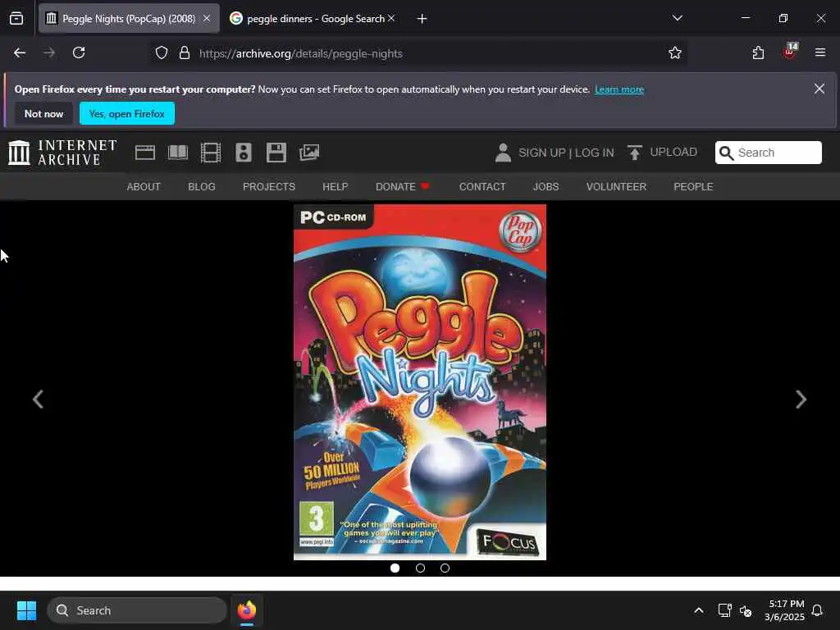The image size is (840, 630).
Task: Focus the Internet Archive Search field
Action: coord(768,153)
